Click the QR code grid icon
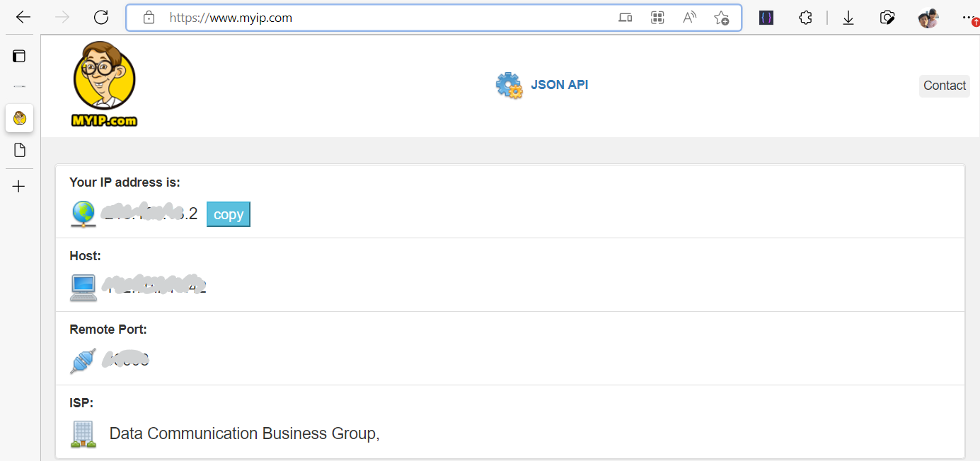The height and width of the screenshot is (461, 980). tap(657, 18)
